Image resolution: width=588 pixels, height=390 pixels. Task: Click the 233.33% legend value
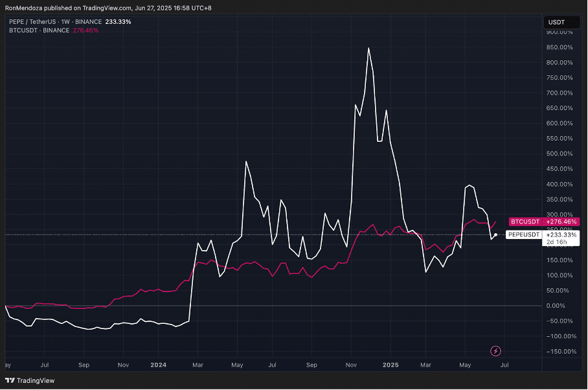[118, 21]
